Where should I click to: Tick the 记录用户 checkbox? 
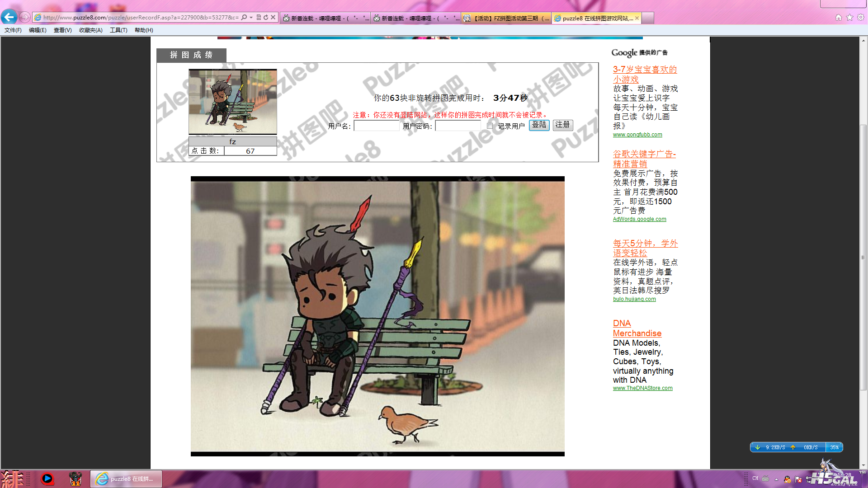pos(490,126)
